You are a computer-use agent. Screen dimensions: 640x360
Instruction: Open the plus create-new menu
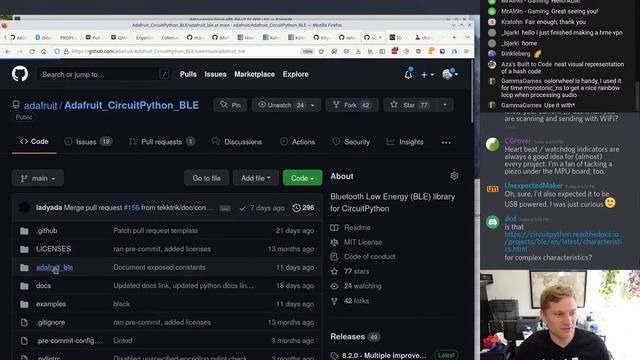coord(427,75)
